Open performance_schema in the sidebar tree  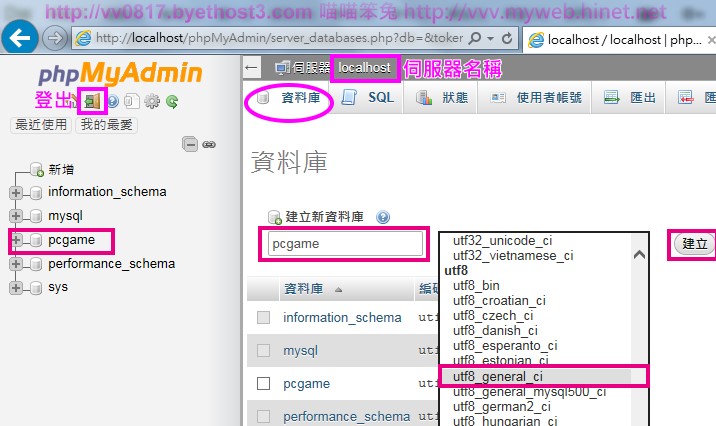pos(111,264)
